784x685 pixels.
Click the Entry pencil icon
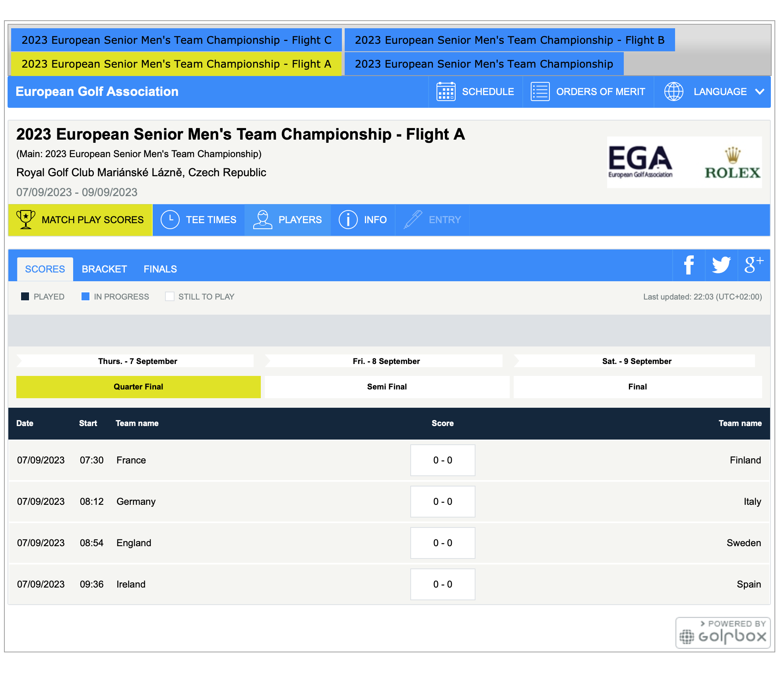(x=413, y=220)
